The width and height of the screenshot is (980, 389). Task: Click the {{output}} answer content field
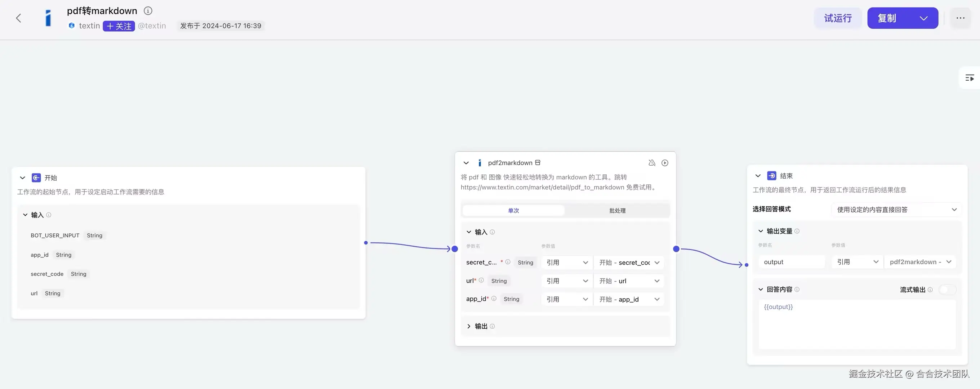tap(857, 324)
